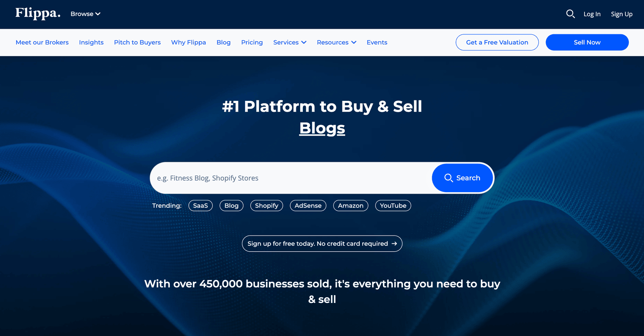Select the Amazon trending tag
The width and height of the screenshot is (644, 336).
click(351, 206)
